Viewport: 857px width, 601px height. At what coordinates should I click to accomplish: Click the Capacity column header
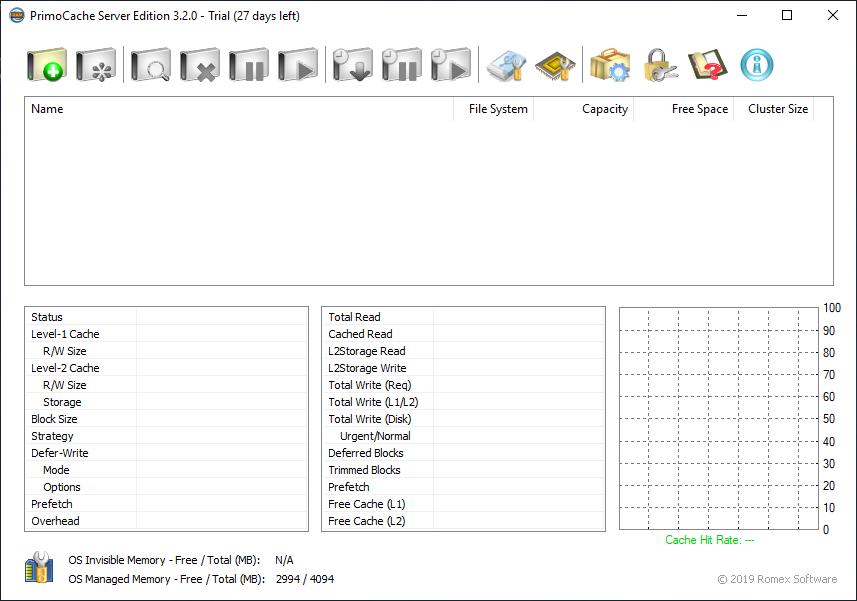pyautogui.click(x=583, y=109)
